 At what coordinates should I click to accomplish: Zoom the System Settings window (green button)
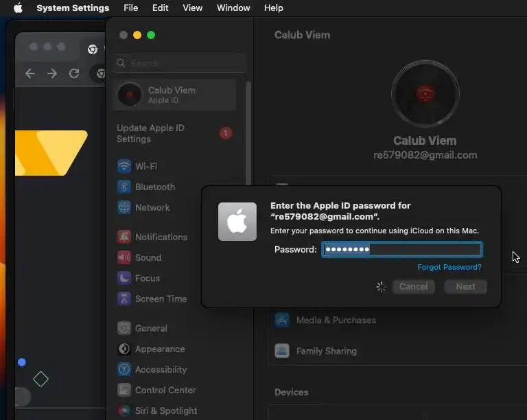[x=151, y=35]
